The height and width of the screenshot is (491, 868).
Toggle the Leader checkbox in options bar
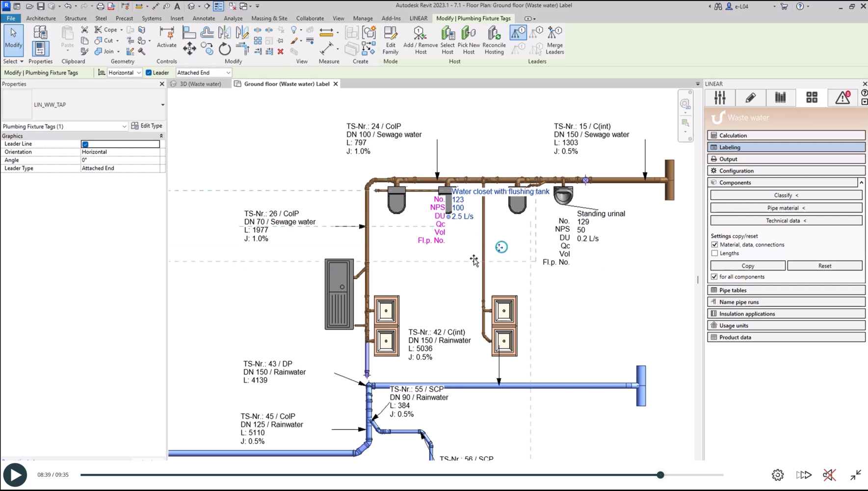click(149, 73)
